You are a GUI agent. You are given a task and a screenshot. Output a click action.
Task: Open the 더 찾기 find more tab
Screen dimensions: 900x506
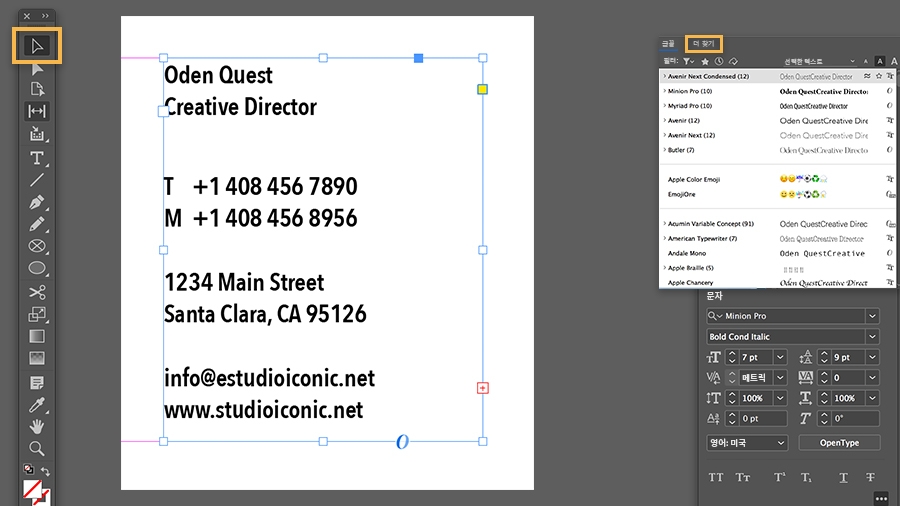(x=703, y=44)
